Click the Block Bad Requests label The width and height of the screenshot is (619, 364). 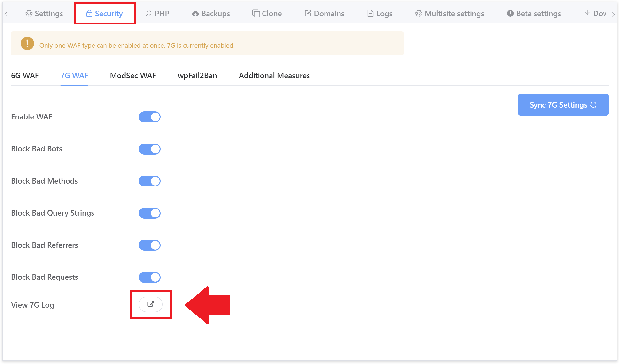point(45,277)
